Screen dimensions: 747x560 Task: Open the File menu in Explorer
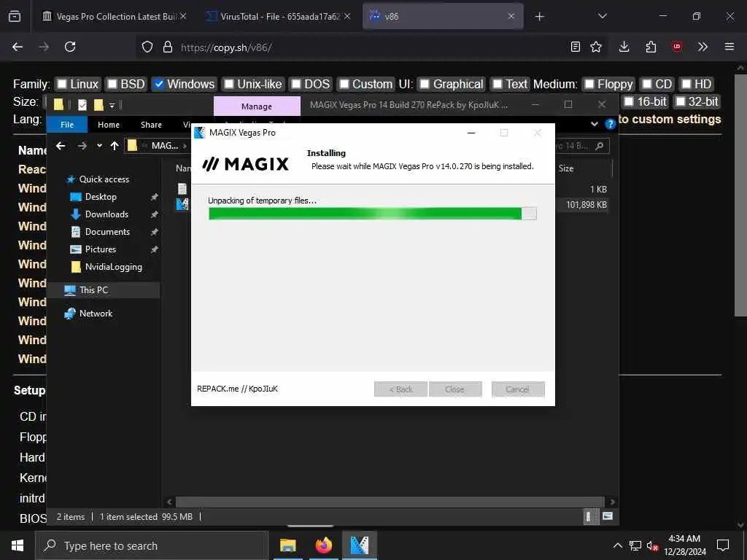pos(67,125)
